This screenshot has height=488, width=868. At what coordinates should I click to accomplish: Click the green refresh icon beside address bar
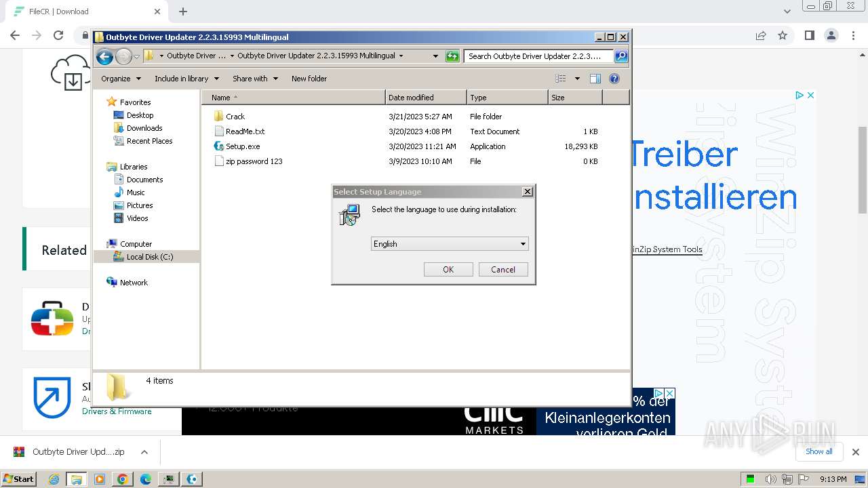click(x=452, y=56)
